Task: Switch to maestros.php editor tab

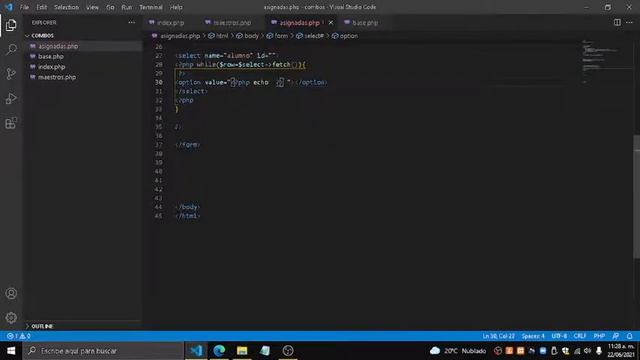Action: pos(231,22)
